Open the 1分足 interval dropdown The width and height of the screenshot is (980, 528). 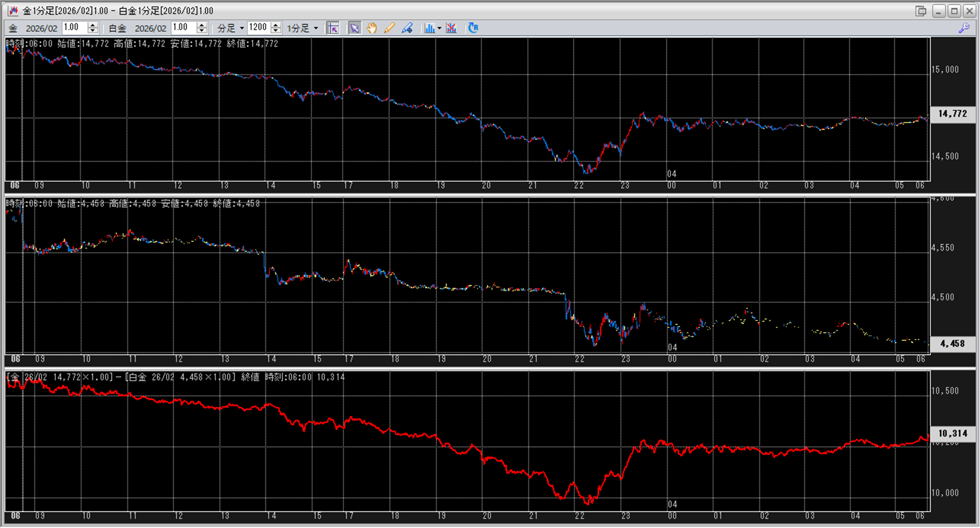[x=302, y=28]
